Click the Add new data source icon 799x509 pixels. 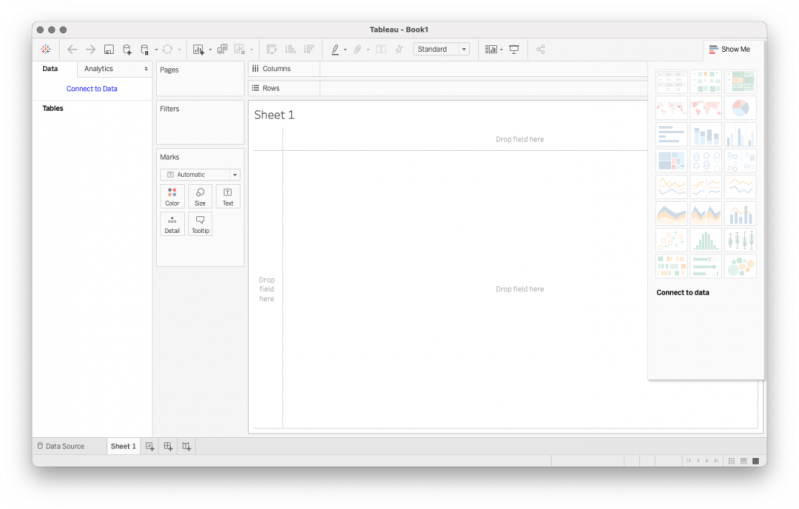click(127, 49)
